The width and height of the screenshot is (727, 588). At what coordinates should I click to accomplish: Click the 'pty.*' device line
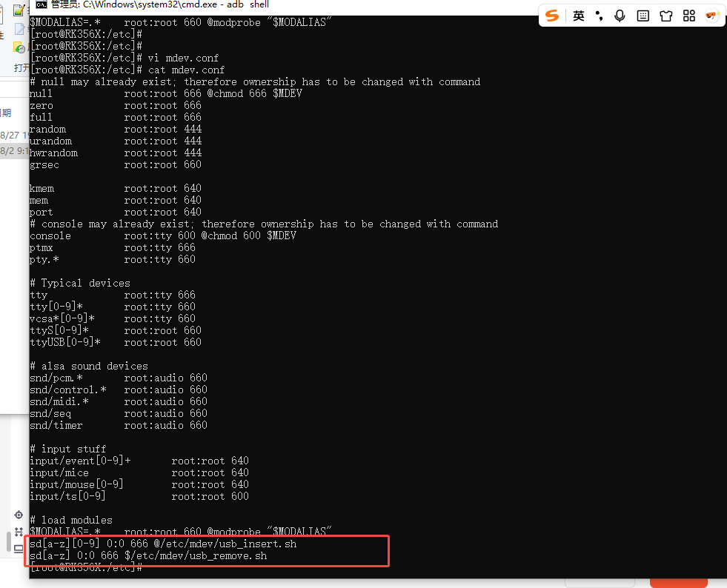[113, 259]
